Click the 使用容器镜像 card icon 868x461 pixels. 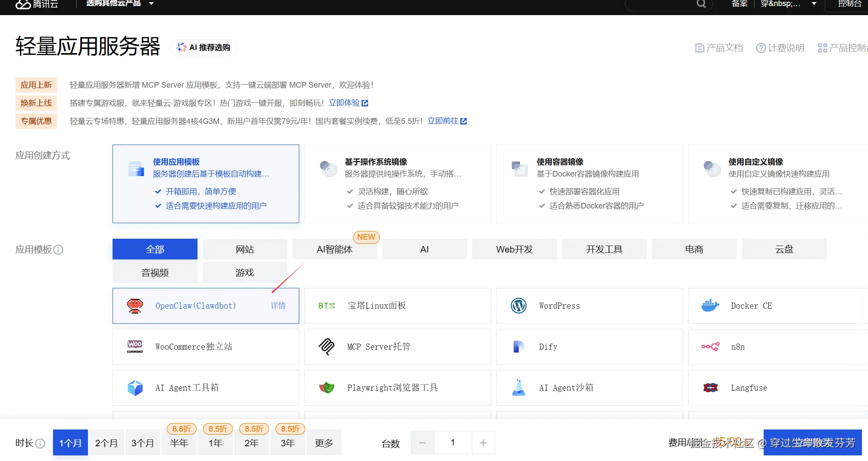pyautogui.click(x=519, y=169)
